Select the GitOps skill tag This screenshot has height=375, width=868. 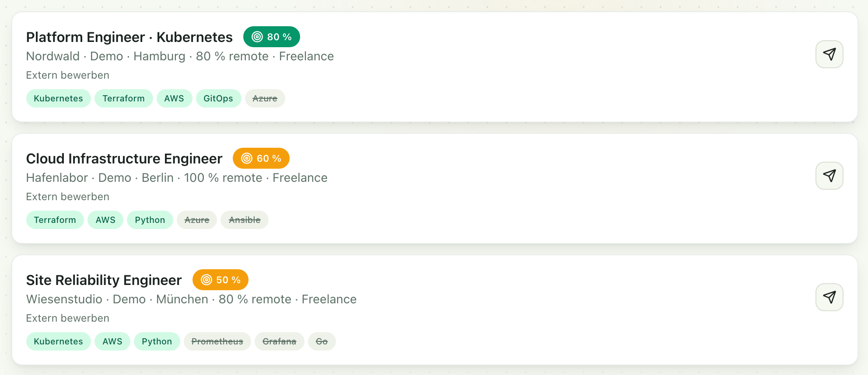218,98
